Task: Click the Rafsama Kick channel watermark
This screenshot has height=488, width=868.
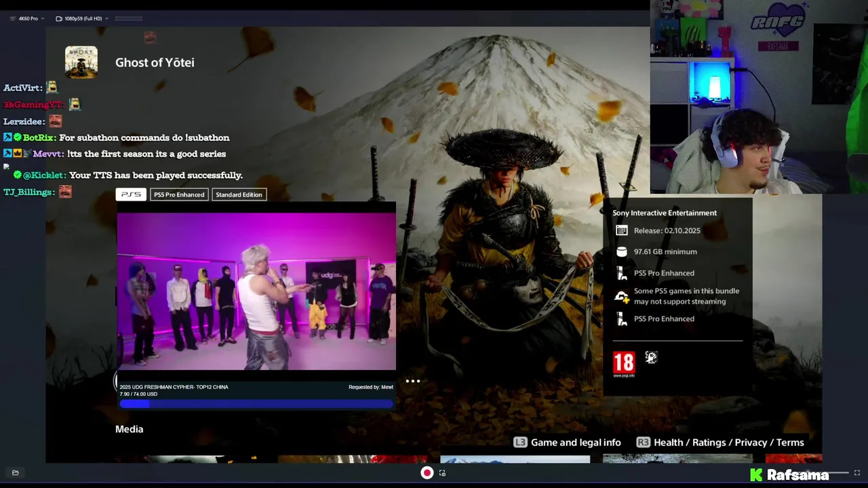Action: 789,474
